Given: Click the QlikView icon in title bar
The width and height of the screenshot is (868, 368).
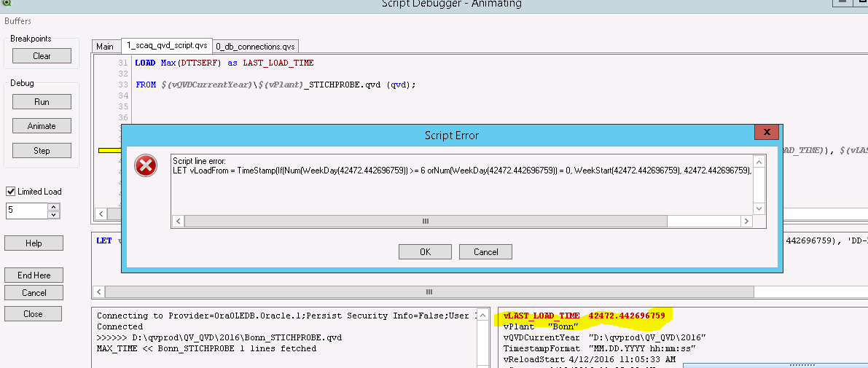Looking at the screenshot, I should (5, 3).
